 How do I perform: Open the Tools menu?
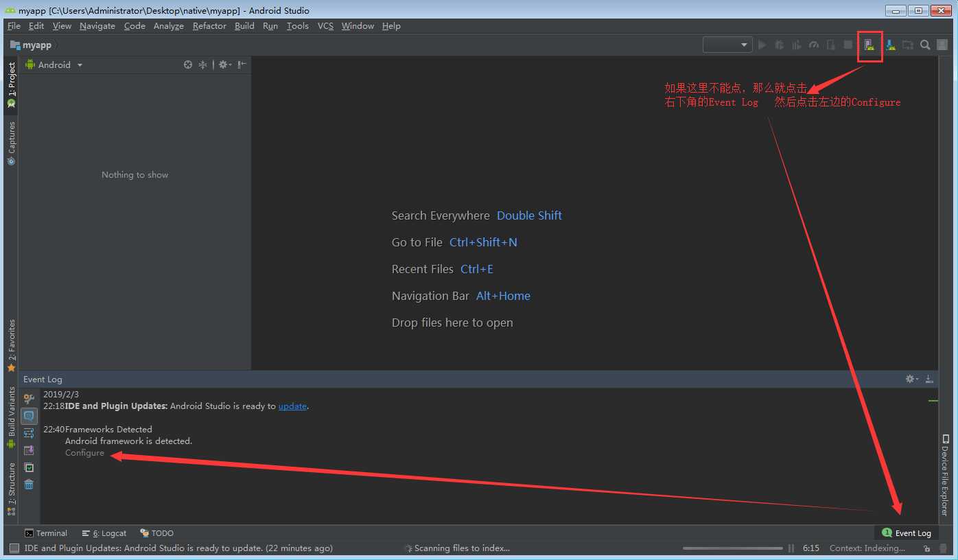tap(297, 26)
